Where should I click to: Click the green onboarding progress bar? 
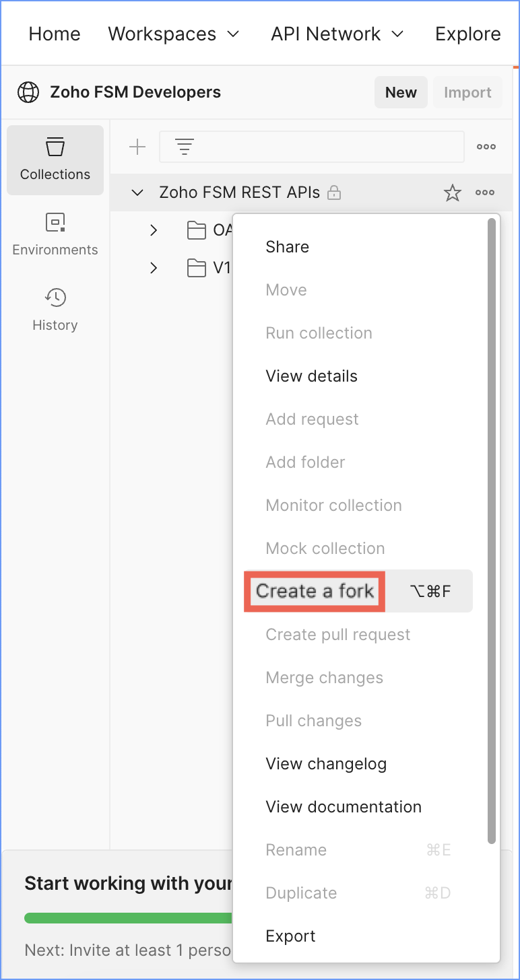click(x=128, y=917)
